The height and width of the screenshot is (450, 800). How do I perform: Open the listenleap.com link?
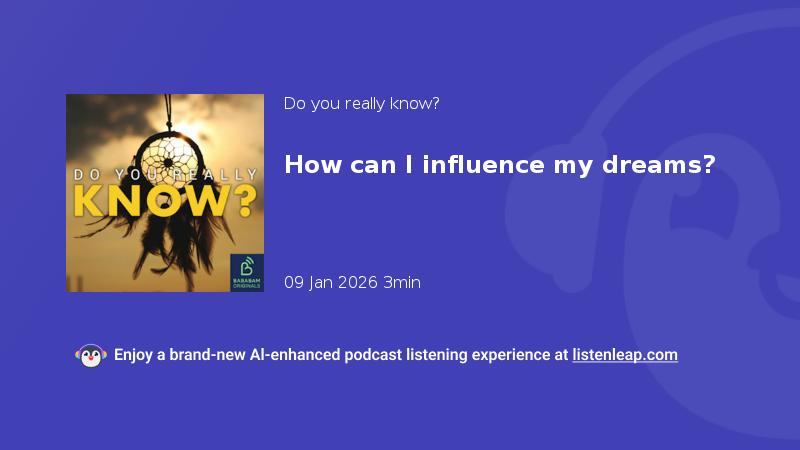(625, 355)
